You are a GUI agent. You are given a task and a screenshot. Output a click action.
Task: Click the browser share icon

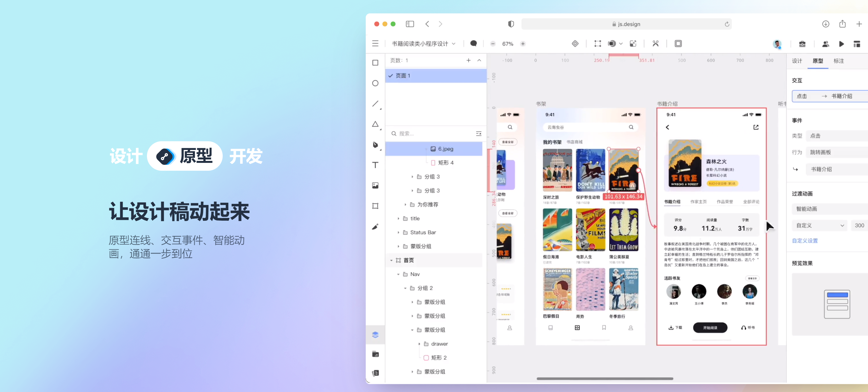[x=842, y=24]
